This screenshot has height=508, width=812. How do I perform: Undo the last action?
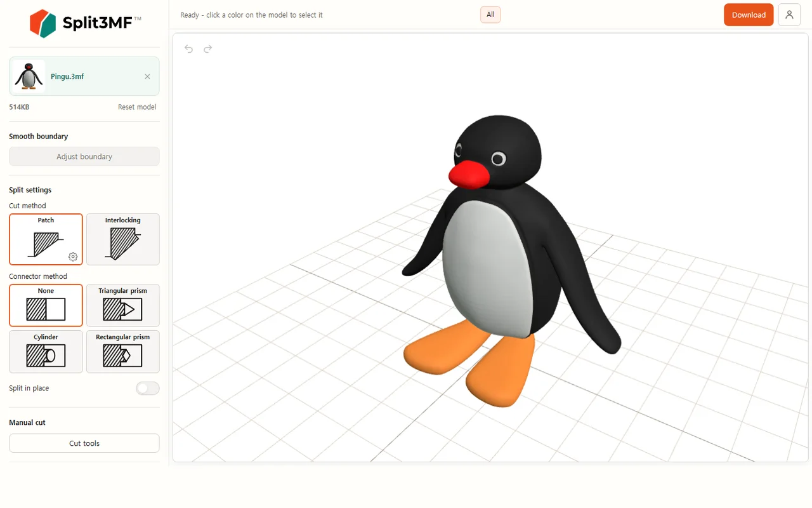click(x=188, y=49)
